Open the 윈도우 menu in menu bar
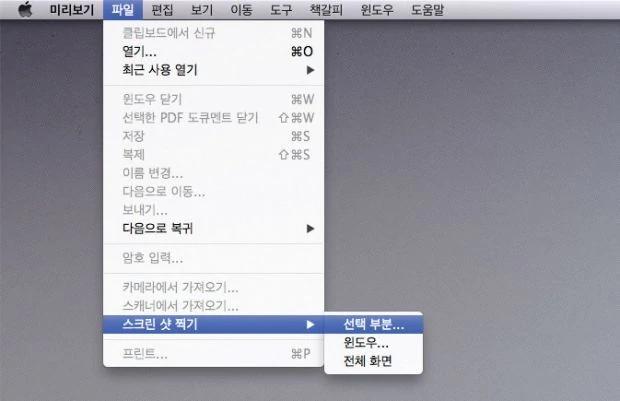 [x=377, y=9]
